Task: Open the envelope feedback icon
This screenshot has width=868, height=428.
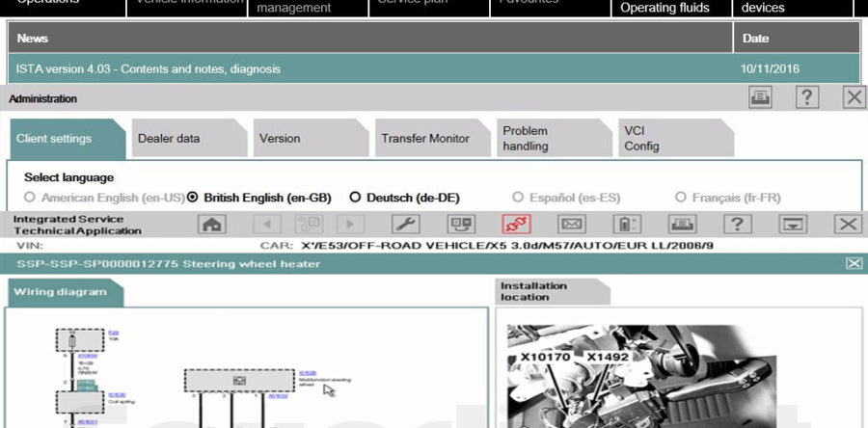Action: [572, 225]
